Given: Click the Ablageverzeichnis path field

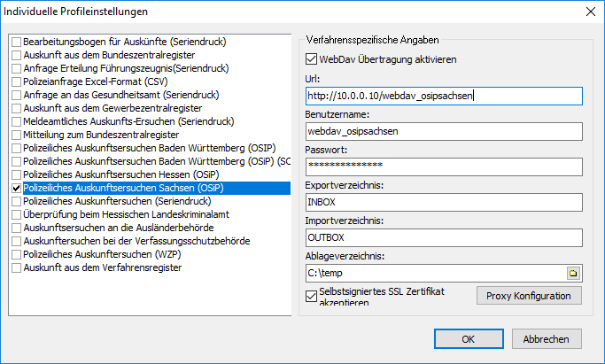Looking at the screenshot, I should point(432,274).
